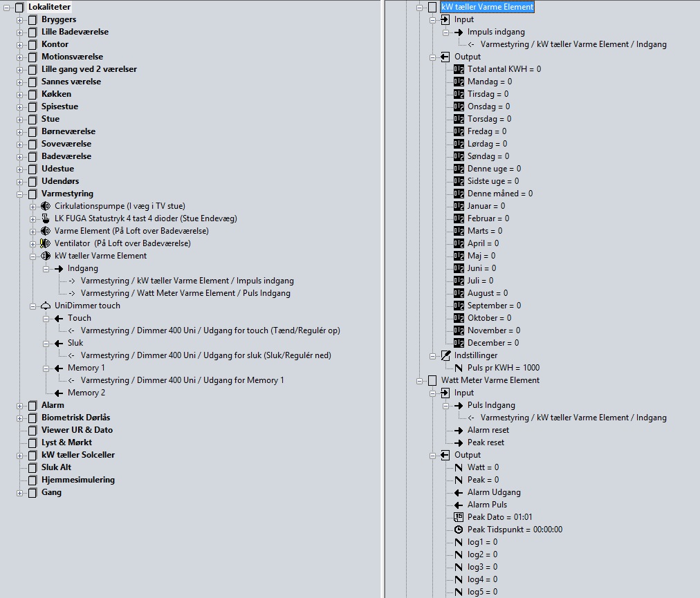
Task: Click the box icon beside Hjemmesimulering
Action: pos(33,480)
